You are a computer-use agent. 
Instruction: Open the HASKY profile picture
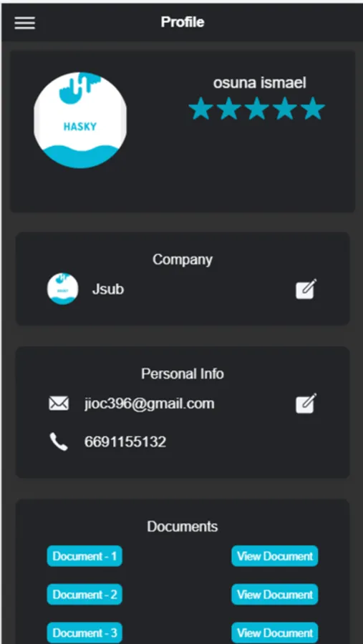click(80, 120)
